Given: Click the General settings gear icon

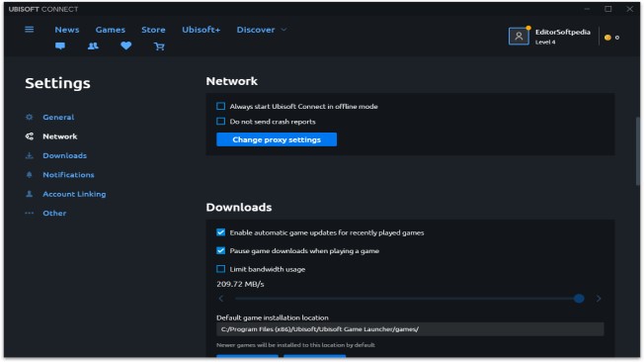Looking at the screenshot, I should 30,117.
